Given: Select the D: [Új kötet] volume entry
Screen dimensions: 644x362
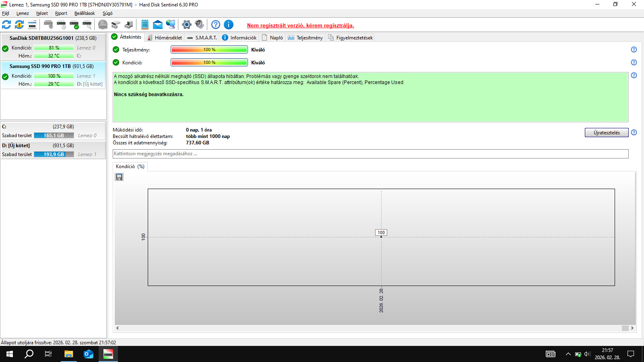Looking at the screenshot, I should pos(53,150).
